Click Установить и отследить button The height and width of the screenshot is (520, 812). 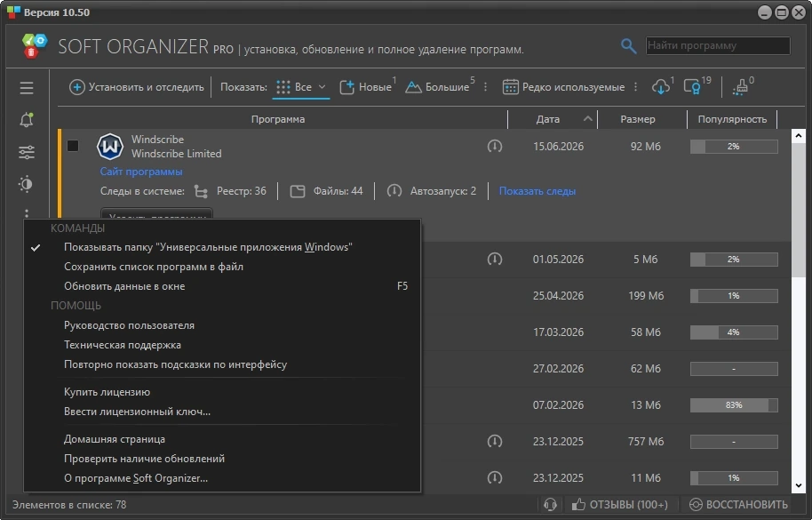pos(137,87)
